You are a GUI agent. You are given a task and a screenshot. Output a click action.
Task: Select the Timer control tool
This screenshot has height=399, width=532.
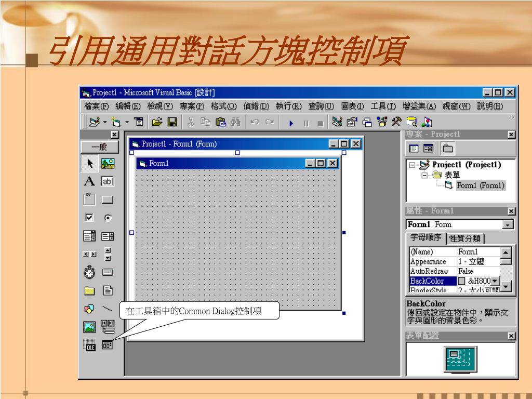point(89,272)
